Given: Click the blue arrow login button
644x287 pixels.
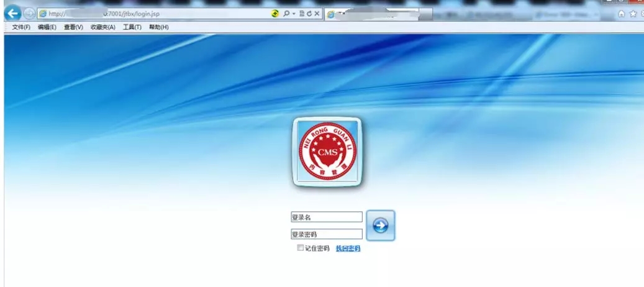Looking at the screenshot, I should tap(380, 225).
